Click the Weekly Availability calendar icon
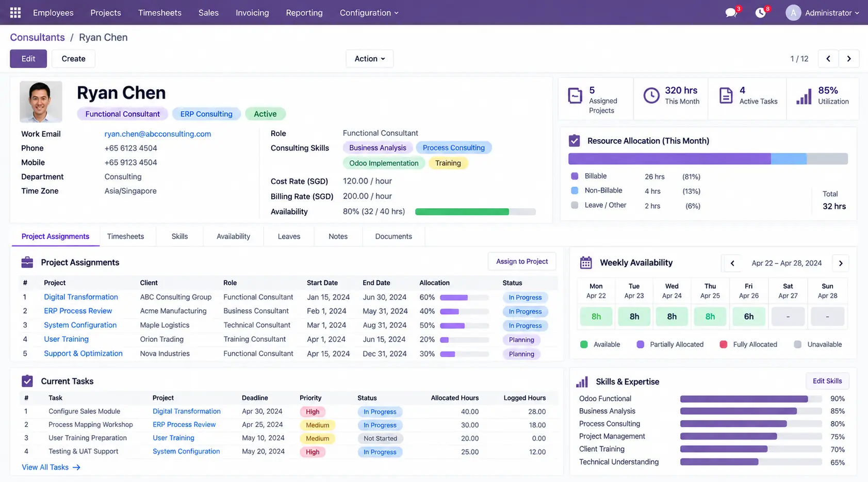This screenshot has width=868, height=482. pyautogui.click(x=586, y=262)
